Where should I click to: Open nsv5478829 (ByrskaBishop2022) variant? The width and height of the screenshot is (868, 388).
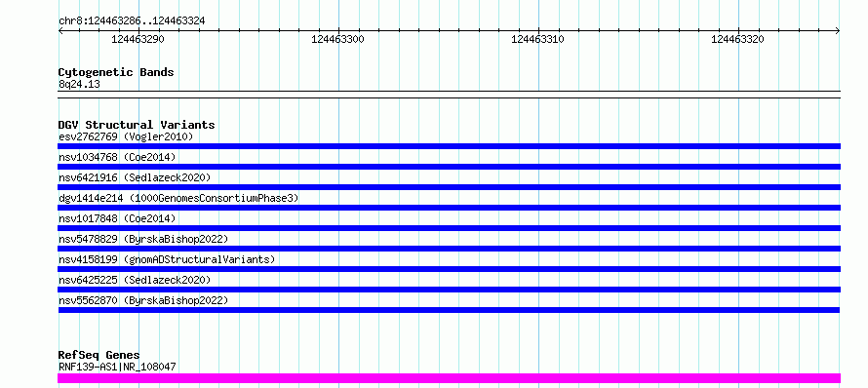[x=143, y=239]
